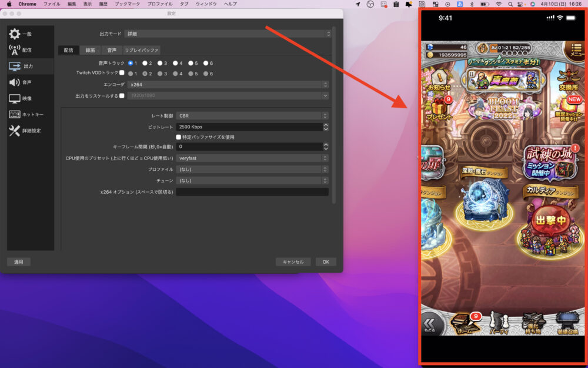
Task: Open the ヘルプ menu
Action: coord(230,4)
